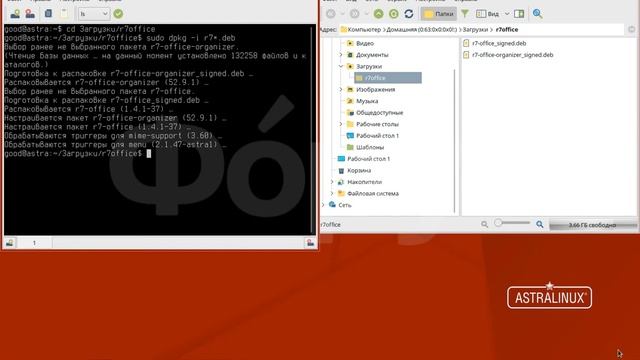Viewport: 640px width, 360px height.
Task: Toggle the Папки folders panel button
Action: [439, 14]
